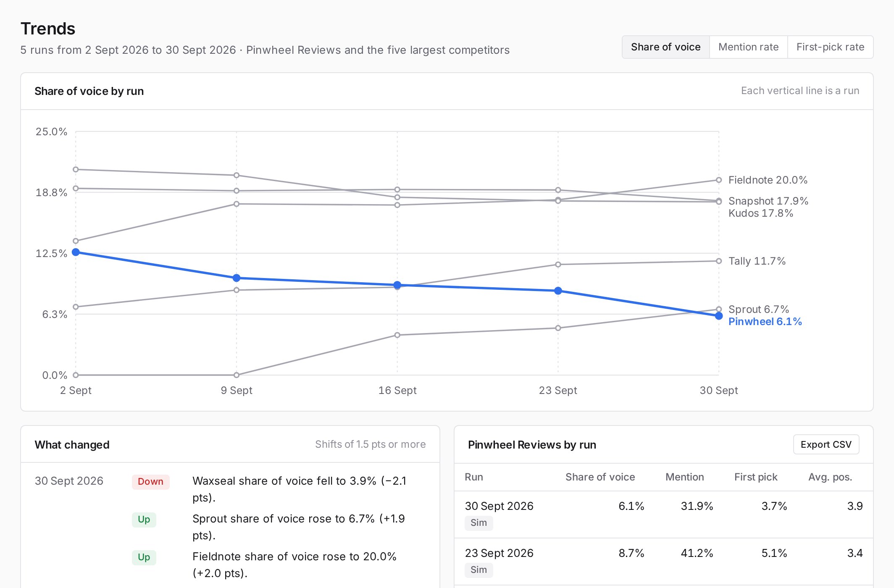The height and width of the screenshot is (588, 894).
Task: Select Pinwheel's 9 Sept data point
Action: point(237,278)
